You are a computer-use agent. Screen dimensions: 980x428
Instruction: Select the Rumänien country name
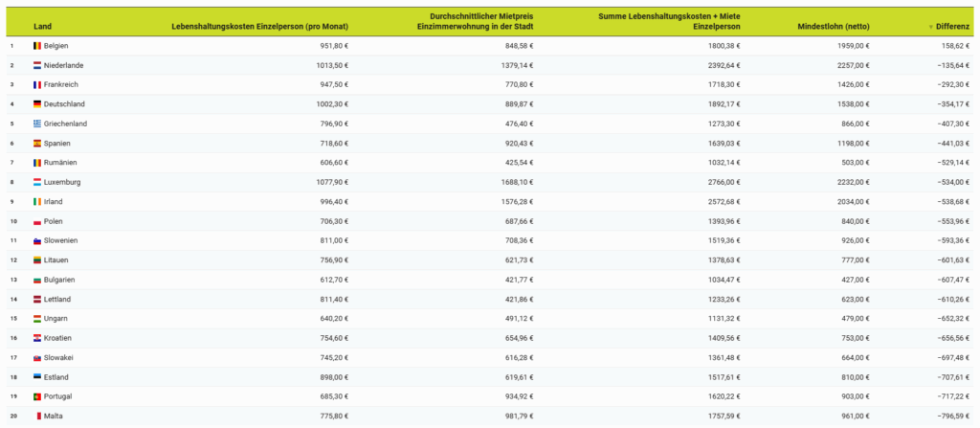click(62, 163)
